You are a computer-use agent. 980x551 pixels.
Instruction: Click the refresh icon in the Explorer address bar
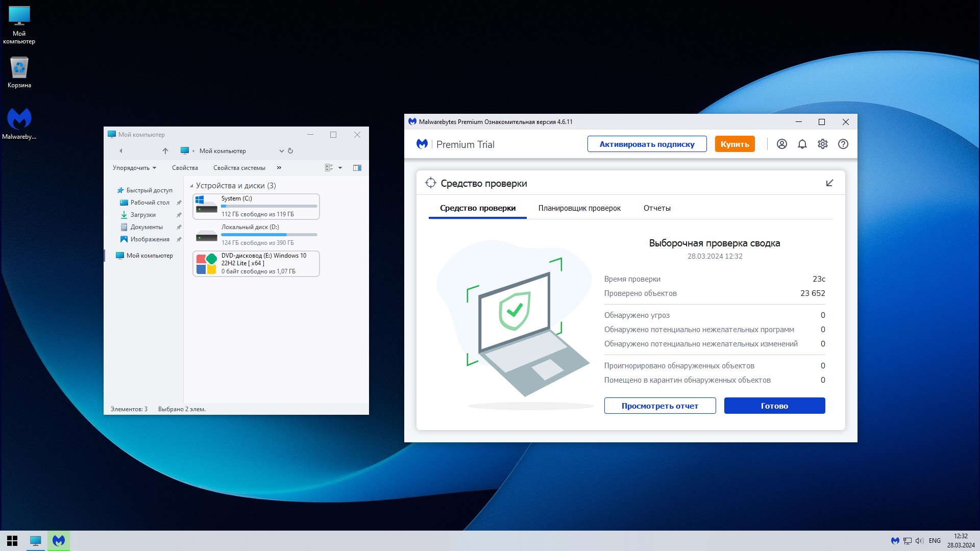[x=290, y=151]
